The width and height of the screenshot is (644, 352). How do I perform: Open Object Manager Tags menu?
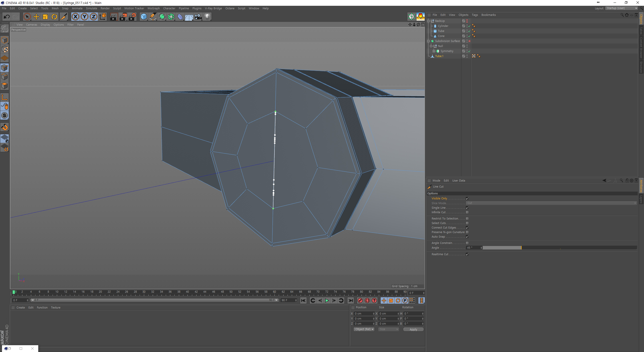tap(475, 15)
